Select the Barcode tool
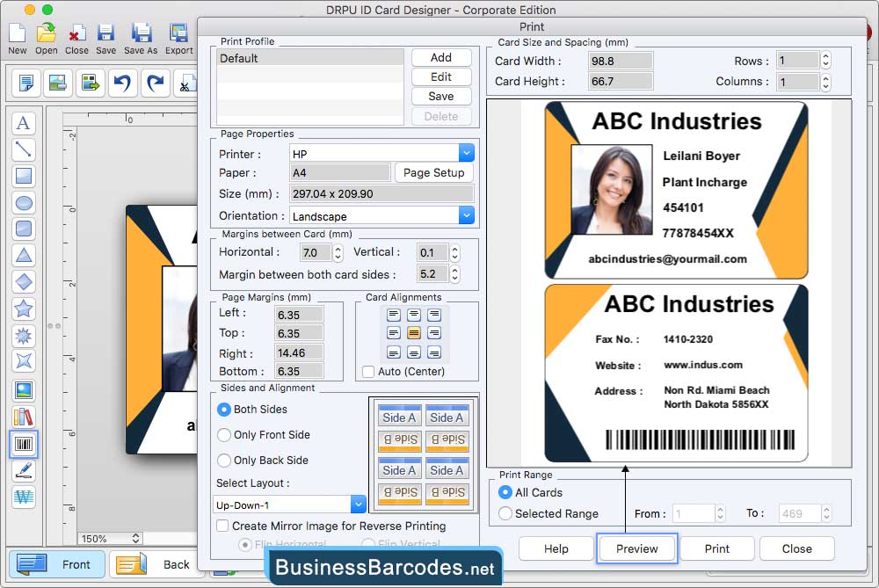Image resolution: width=879 pixels, height=588 pixels. 24,444
